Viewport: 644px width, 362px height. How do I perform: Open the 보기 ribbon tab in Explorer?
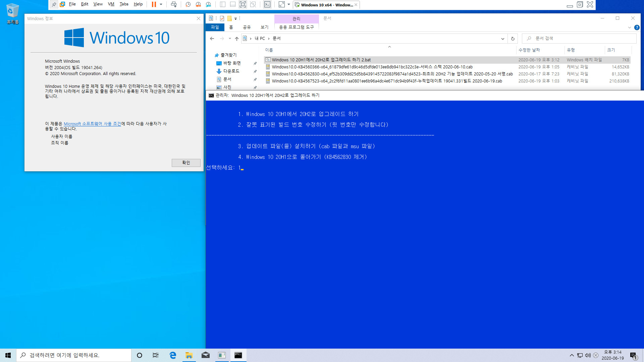pos(265,27)
